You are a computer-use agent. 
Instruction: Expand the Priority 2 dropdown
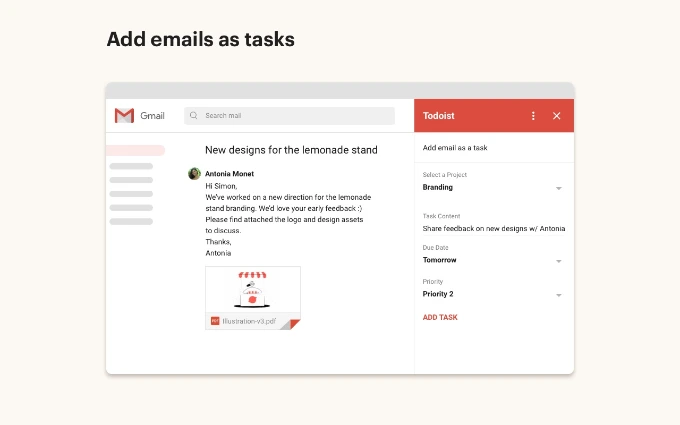[x=559, y=295]
